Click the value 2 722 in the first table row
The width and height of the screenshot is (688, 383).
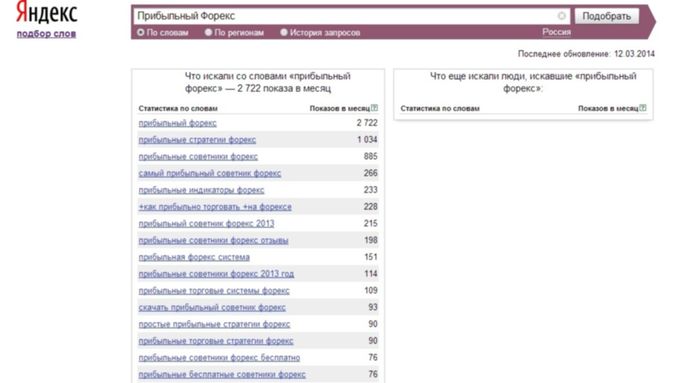pyautogui.click(x=367, y=123)
